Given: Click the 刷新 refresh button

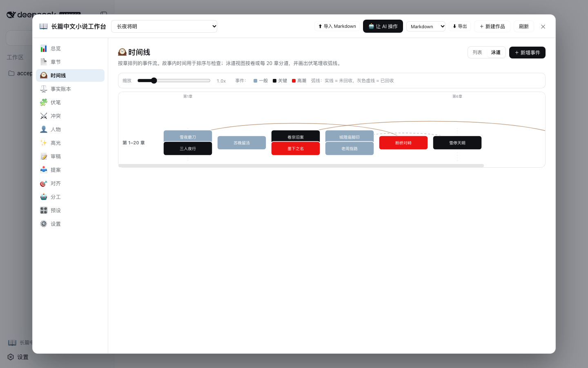Looking at the screenshot, I should point(524,26).
